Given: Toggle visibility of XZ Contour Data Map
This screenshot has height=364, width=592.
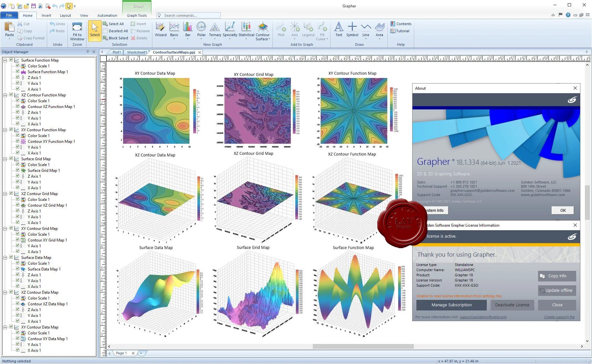Looking at the screenshot, I should coord(11,292).
